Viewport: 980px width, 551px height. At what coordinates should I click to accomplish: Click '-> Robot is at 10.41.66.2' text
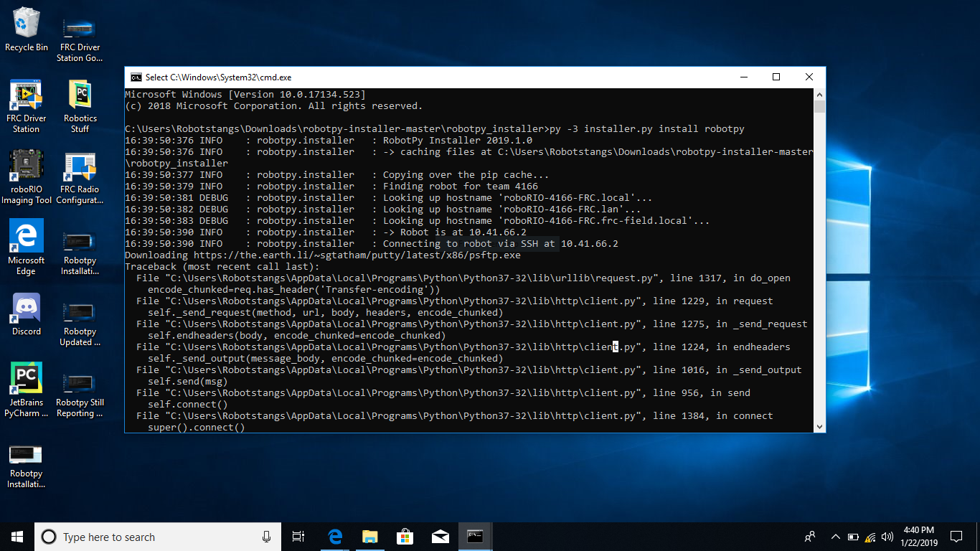[455, 232]
